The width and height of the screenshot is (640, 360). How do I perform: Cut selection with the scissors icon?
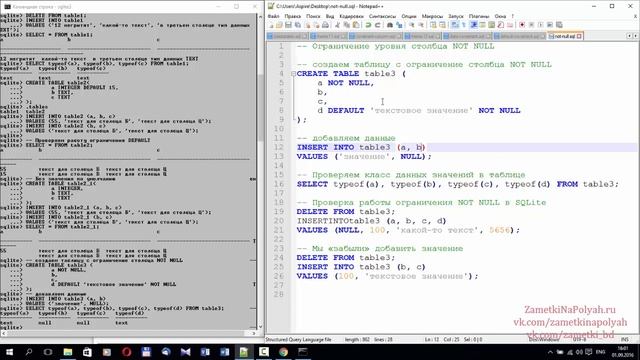[337, 25]
